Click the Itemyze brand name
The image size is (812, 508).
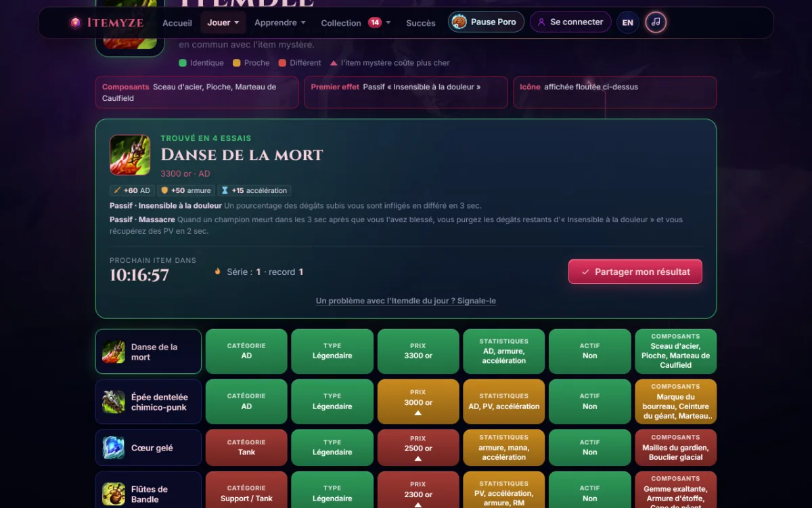115,23
